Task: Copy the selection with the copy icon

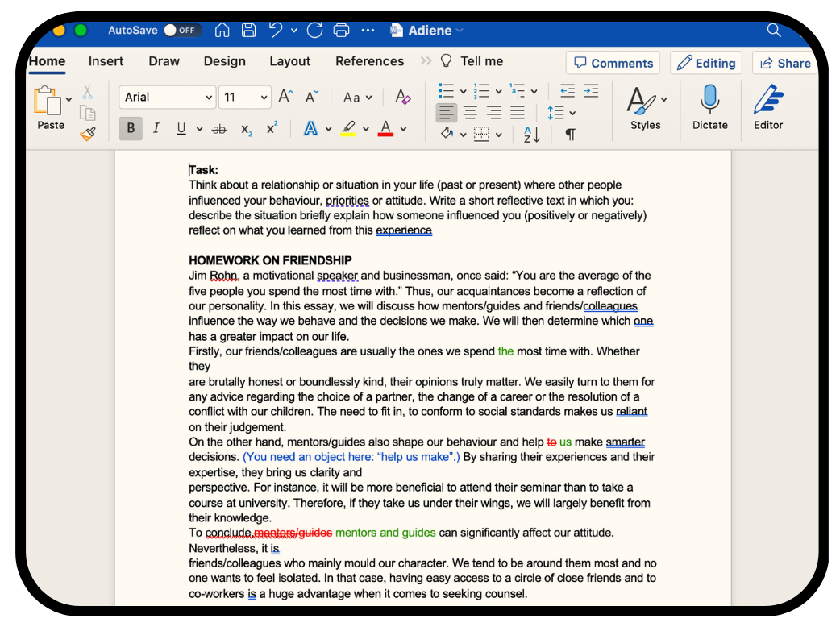Action: 87,113
